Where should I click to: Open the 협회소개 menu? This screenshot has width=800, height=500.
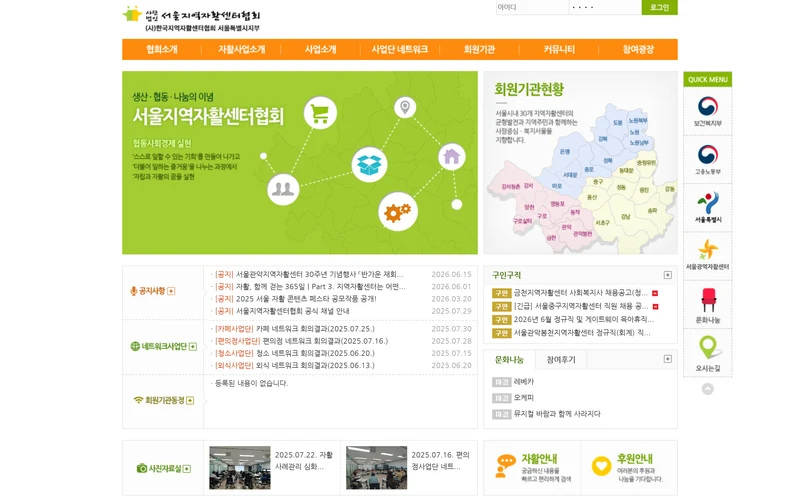tap(162, 49)
